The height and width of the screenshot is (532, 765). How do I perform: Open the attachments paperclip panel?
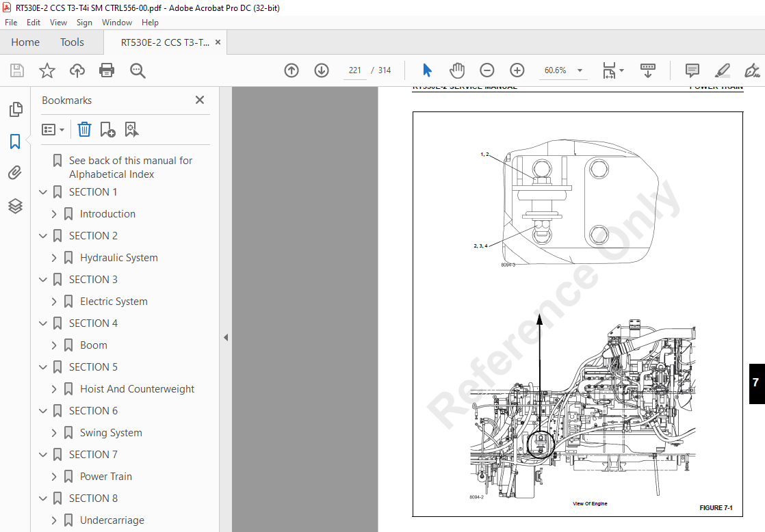(x=15, y=172)
